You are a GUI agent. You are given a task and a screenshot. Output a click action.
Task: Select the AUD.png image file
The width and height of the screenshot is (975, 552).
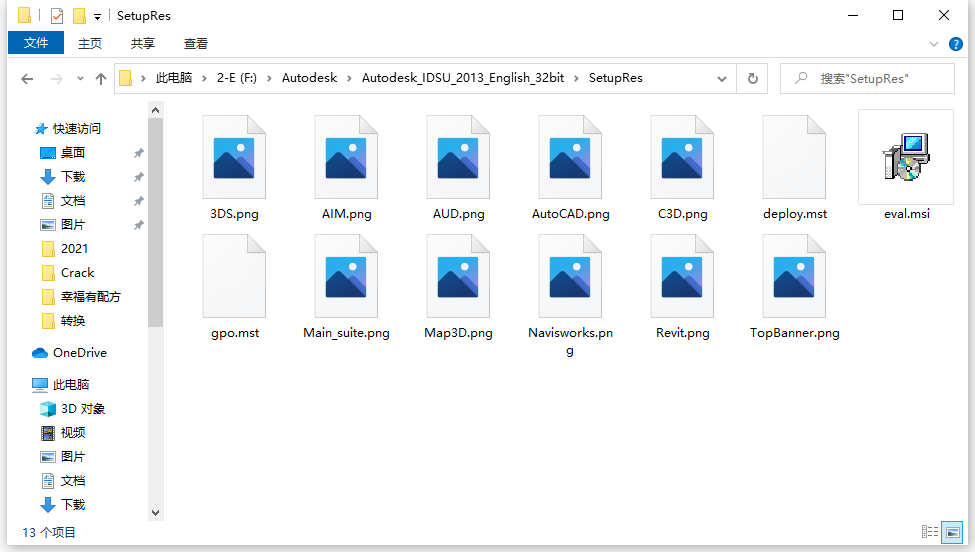pyautogui.click(x=458, y=157)
